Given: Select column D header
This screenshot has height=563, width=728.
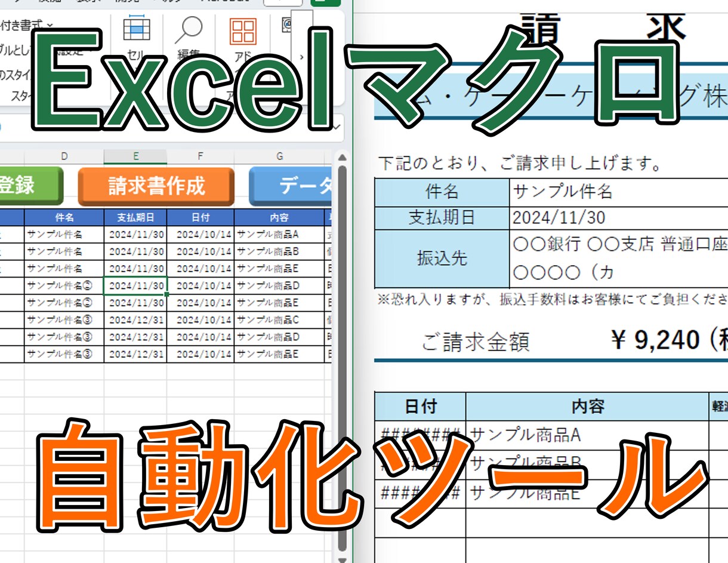Looking at the screenshot, I should pyautogui.click(x=64, y=156).
